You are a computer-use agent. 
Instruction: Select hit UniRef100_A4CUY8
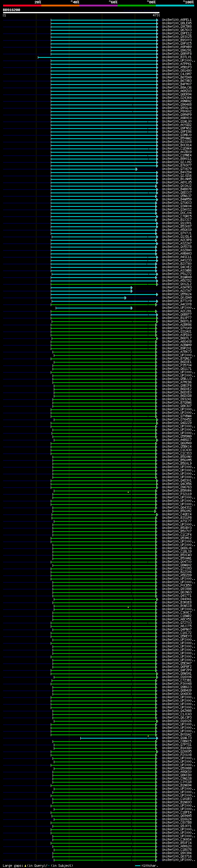pyautogui.click(x=176, y=305)
